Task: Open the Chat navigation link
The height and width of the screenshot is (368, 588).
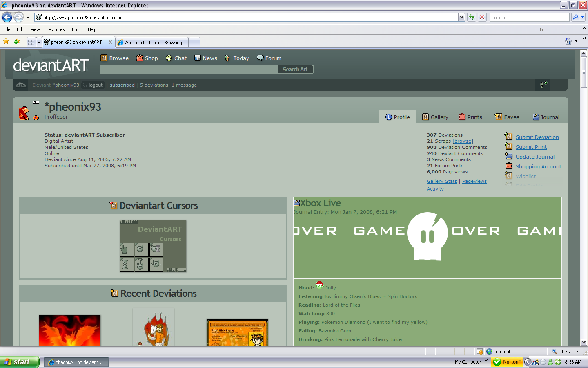Action: pos(176,58)
